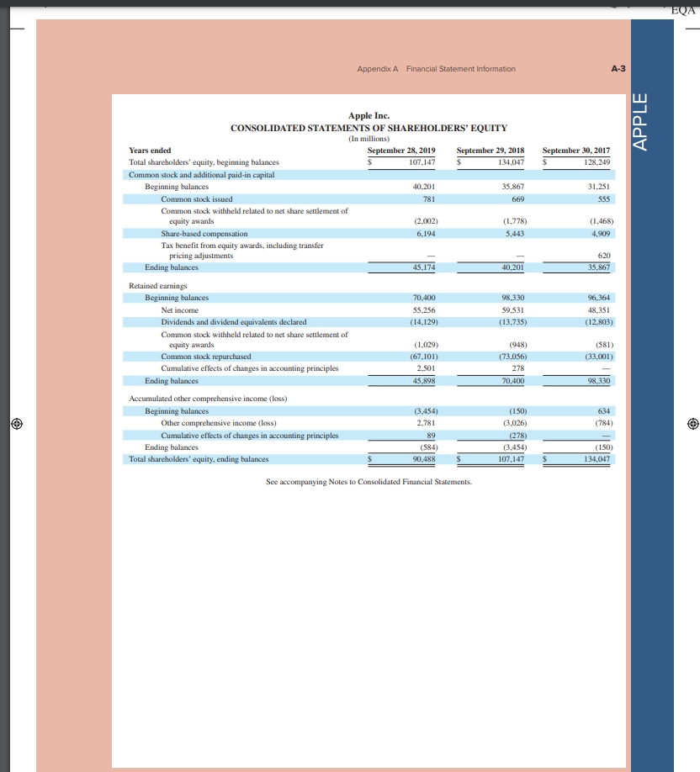Click the Net income row
The image size is (700, 772).
(181, 309)
